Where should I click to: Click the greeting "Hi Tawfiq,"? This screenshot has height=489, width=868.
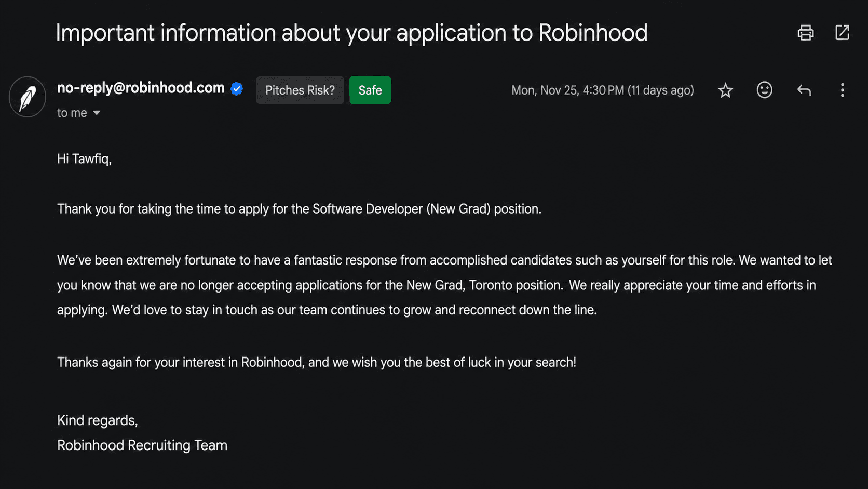84,158
